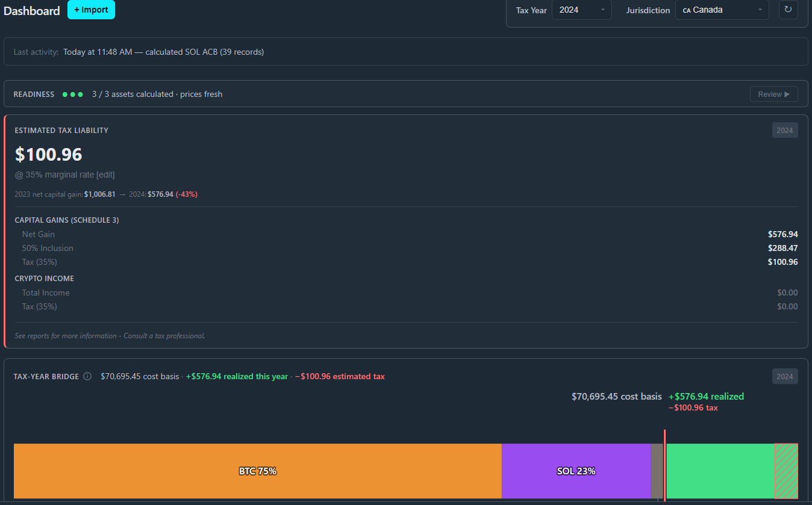Viewport: 812px width, 505px height.
Task: Click 'CAPITAL GAINS (SCHEDULE 3)' heading
Action: point(67,220)
